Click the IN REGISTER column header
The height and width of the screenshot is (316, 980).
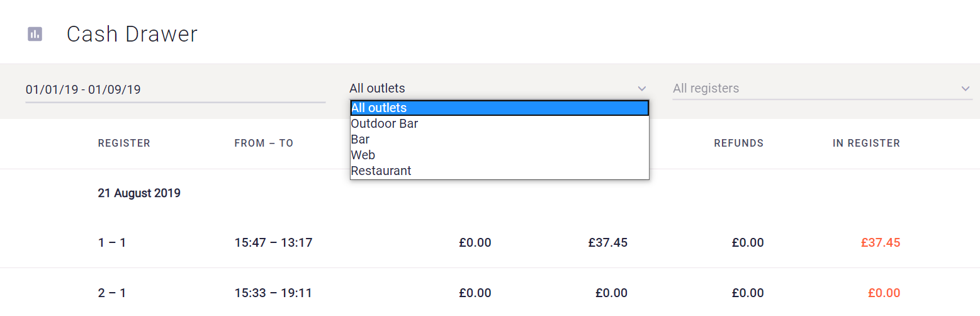click(866, 144)
